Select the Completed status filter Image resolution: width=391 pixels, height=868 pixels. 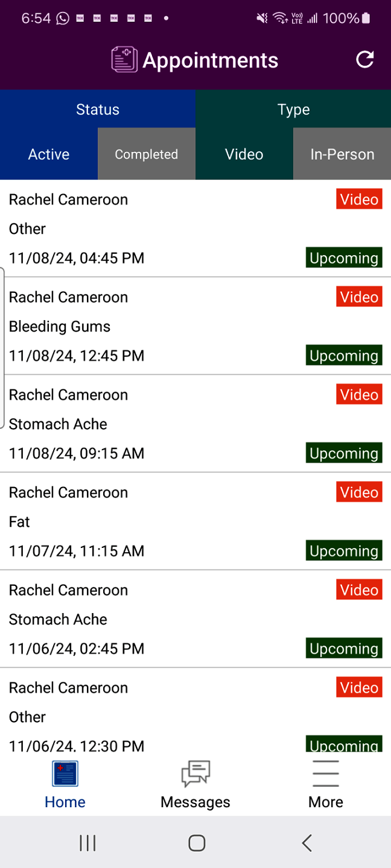pos(147,154)
